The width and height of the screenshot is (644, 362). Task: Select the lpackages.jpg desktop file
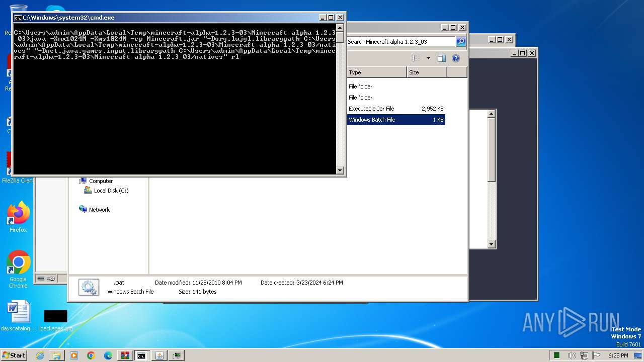coord(55,320)
